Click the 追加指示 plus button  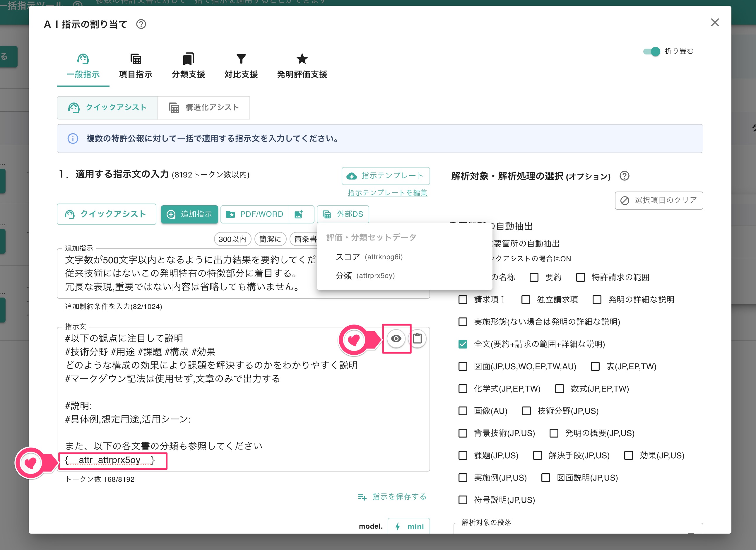click(x=189, y=214)
